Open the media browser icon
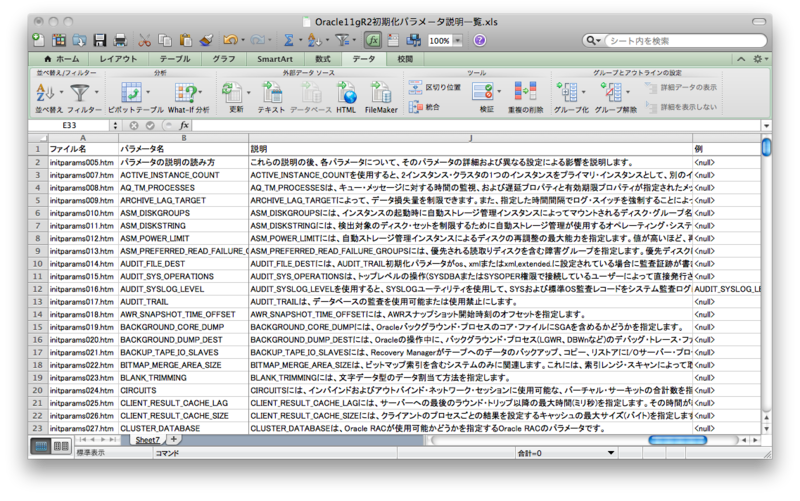Image resolution: width=800 pixels, height=501 pixels. (413, 40)
